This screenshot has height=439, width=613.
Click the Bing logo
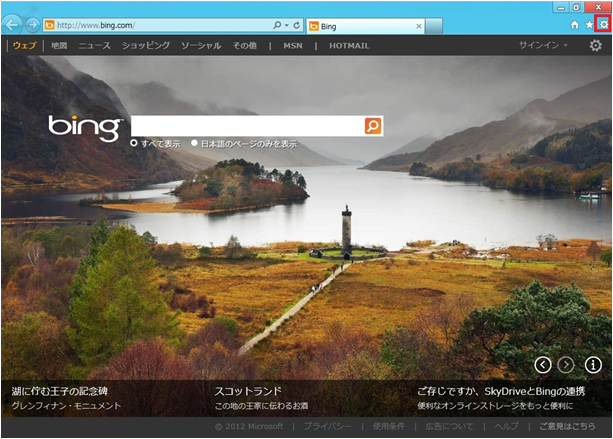[x=84, y=127]
